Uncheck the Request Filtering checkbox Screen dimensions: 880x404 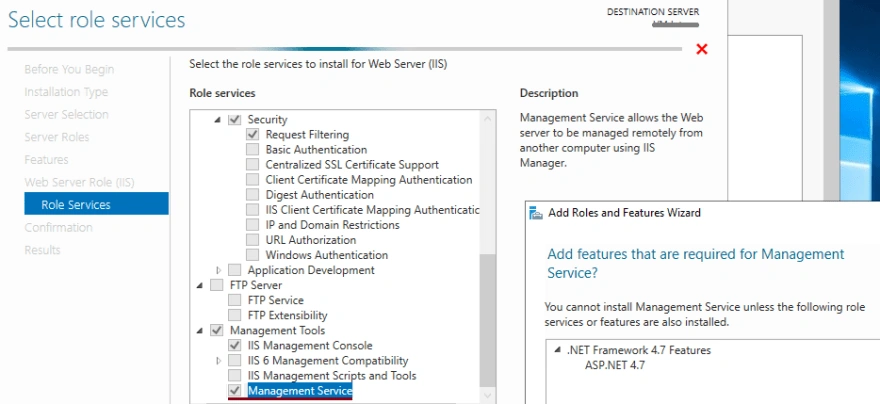click(x=253, y=135)
